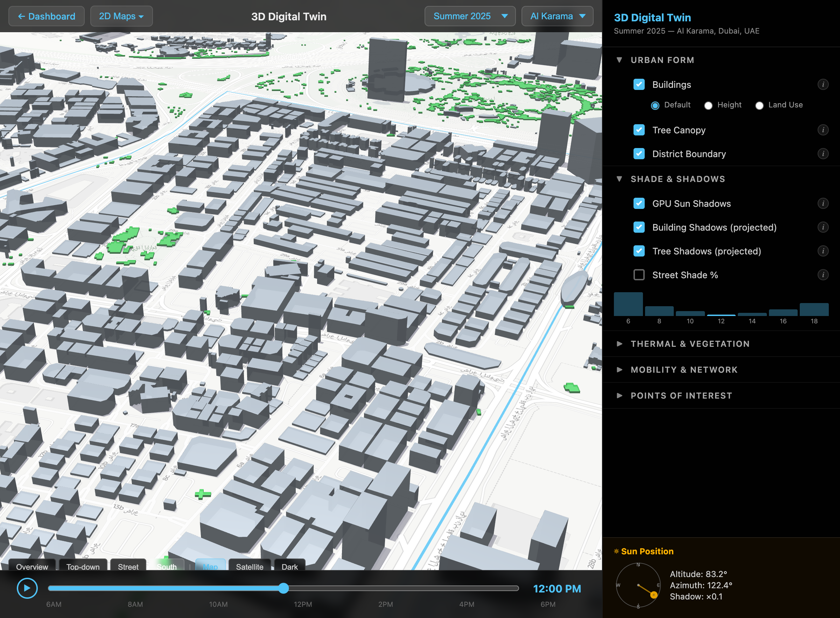Uncheck the District Boundary checkbox
This screenshot has height=618, width=840.
click(639, 154)
